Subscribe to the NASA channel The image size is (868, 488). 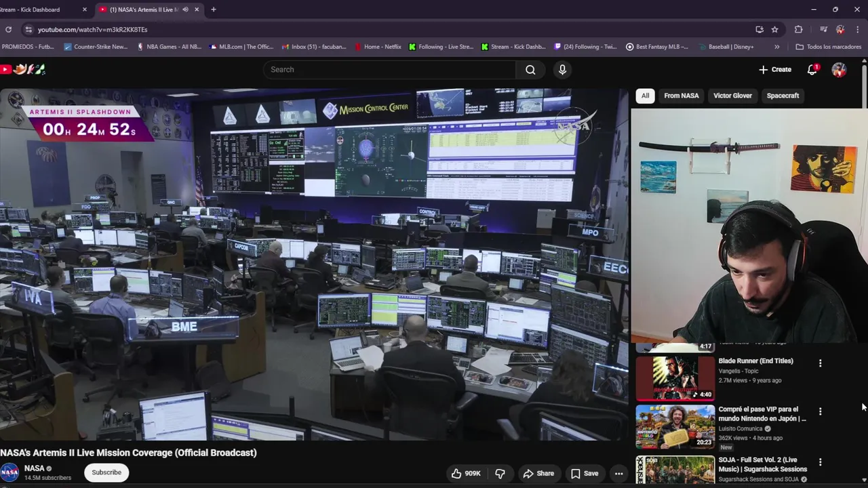click(106, 472)
